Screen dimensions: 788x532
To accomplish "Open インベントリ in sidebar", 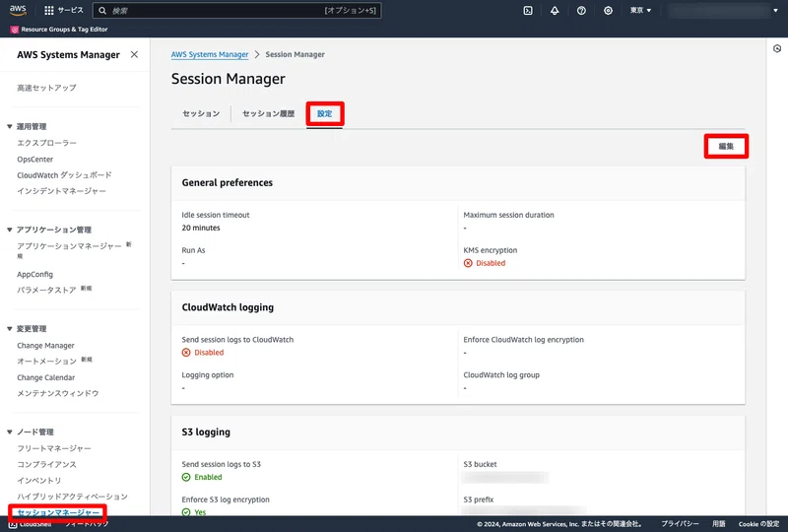I will click(39, 481).
